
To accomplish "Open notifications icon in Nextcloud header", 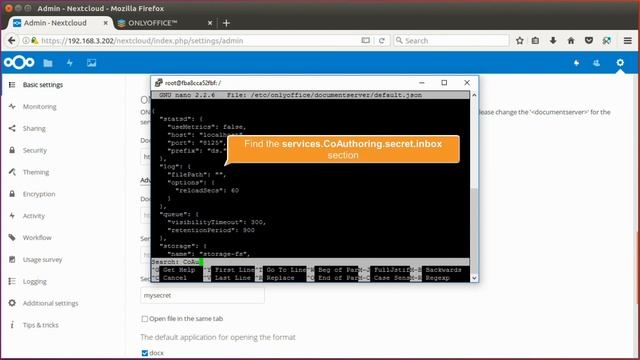I will [576, 63].
